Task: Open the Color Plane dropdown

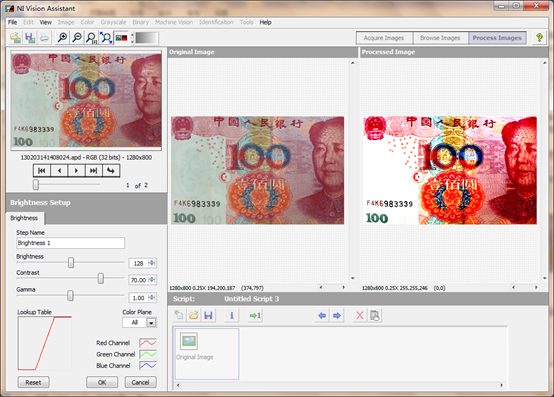Action: [x=151, y=322]
